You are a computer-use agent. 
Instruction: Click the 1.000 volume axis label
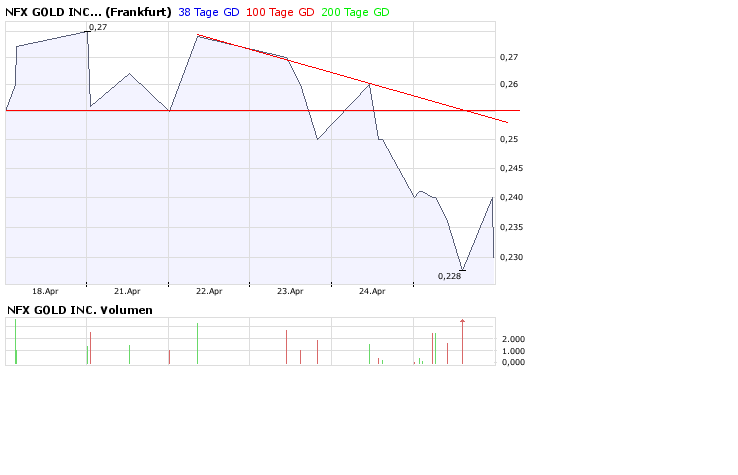pos(513,351)
